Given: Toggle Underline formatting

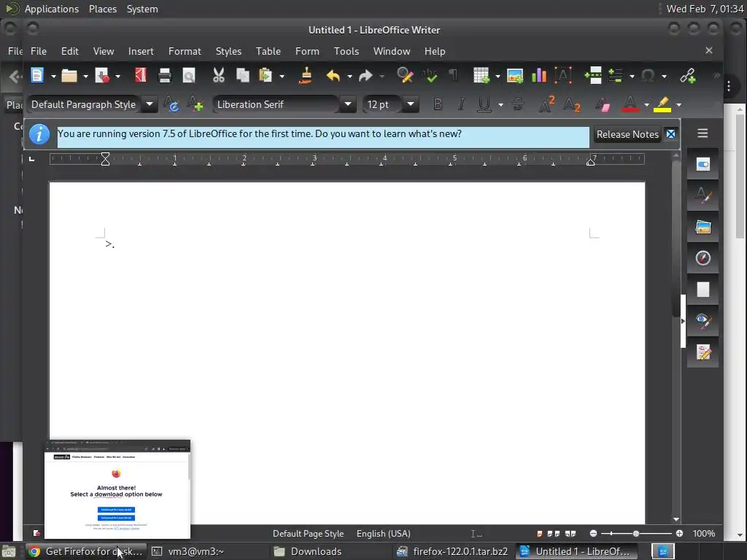Looking at the screenshot, I should pyautogui.click(x=484, y=104).
